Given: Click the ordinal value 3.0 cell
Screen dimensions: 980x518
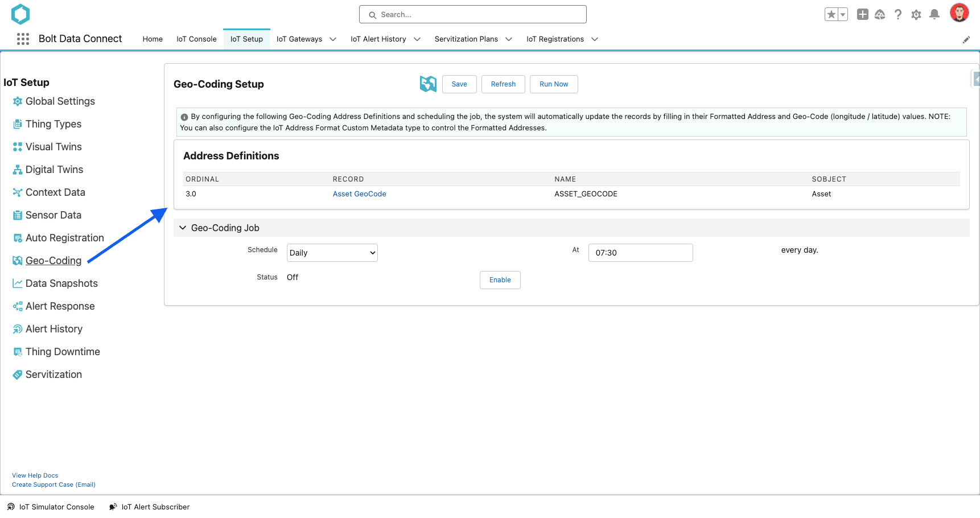Looking at the screenshot, I should tap(191, 194).
